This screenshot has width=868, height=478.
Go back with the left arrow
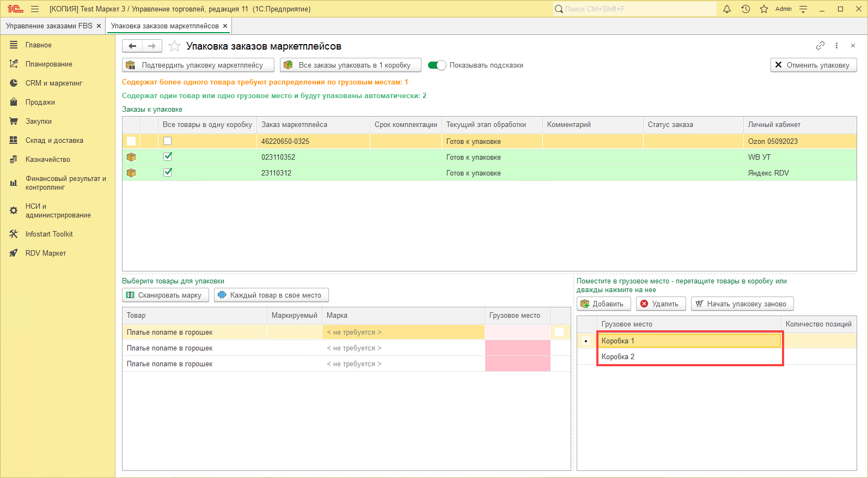[x=132, y=46]
